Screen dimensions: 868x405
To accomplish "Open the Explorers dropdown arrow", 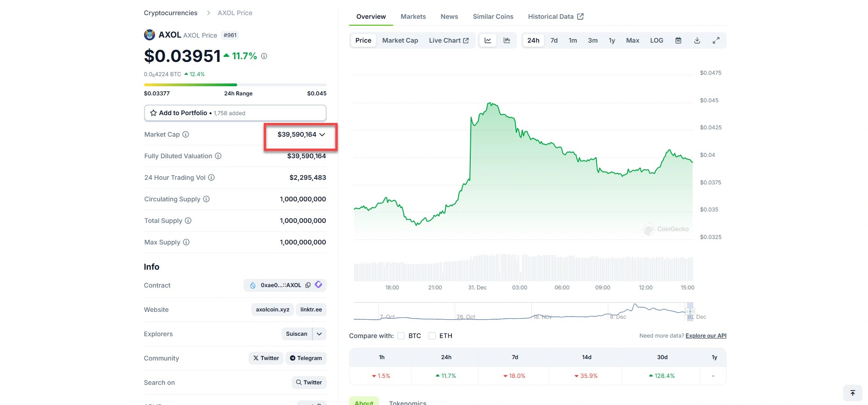I will pyautogui.click(x=319, y=334).
